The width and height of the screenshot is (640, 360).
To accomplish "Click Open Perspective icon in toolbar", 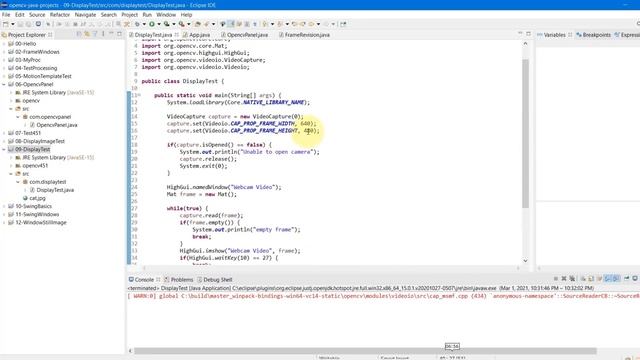I will [x=343, y=24].
